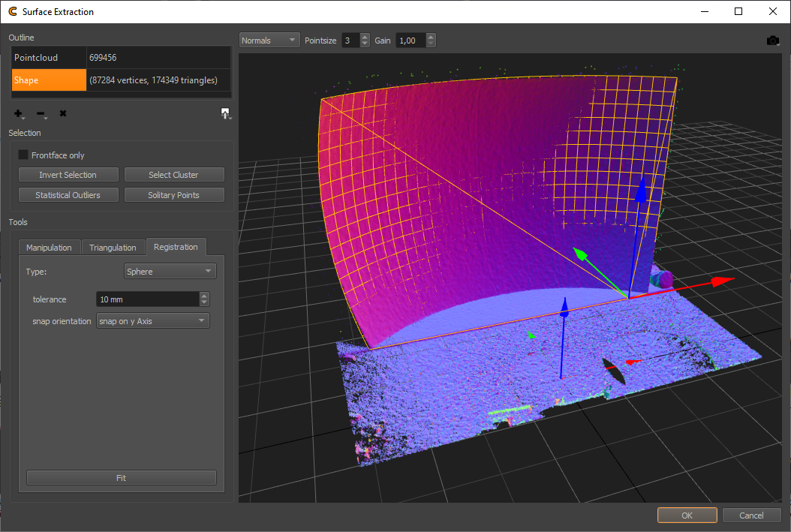Click the subtract (minus) icon under Outline
The height and width of the screenshot is (532, 791).
click(41, 113)
